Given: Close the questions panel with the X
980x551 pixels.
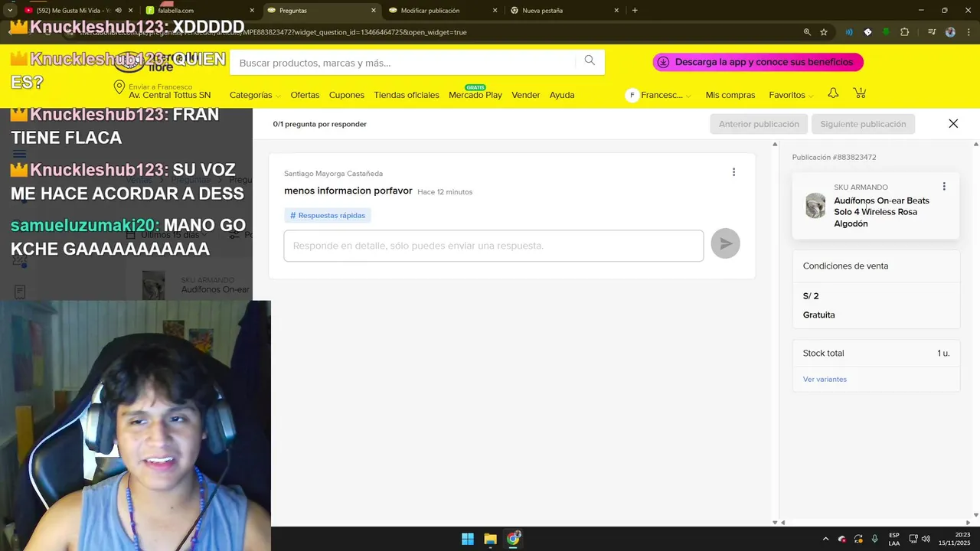Looking at the screenshot, I should coord(953,123).
